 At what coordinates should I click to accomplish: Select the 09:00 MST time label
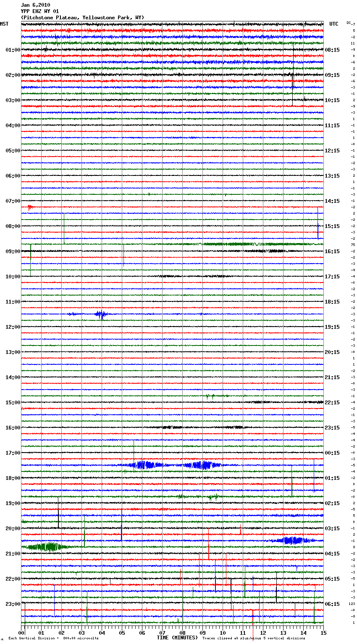coord(13,251)
